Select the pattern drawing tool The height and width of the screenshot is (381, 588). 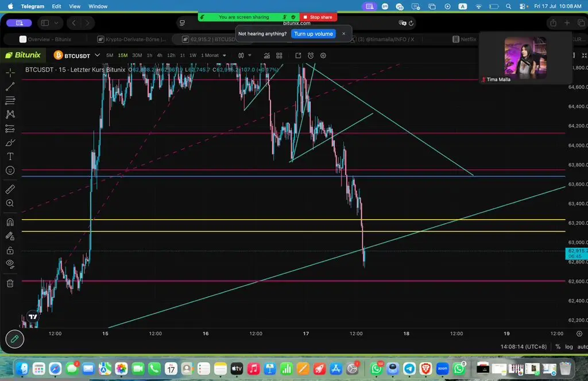pos(10,114)
